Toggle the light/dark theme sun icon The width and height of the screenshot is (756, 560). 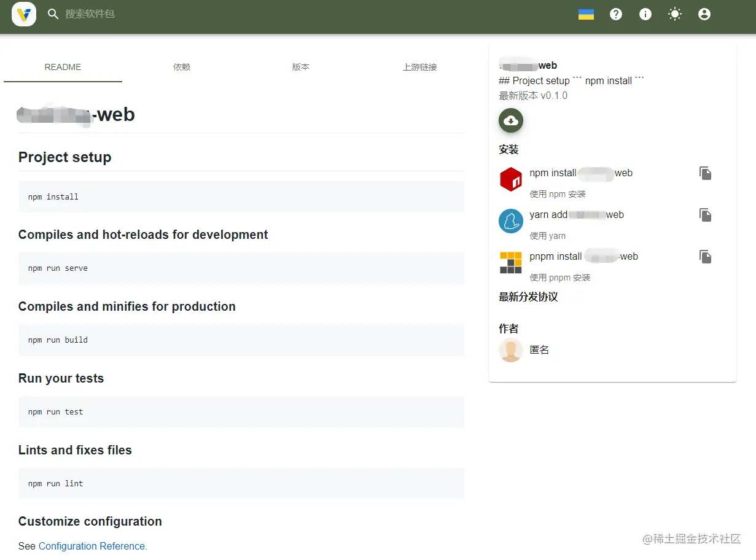[x=675, y=14]
